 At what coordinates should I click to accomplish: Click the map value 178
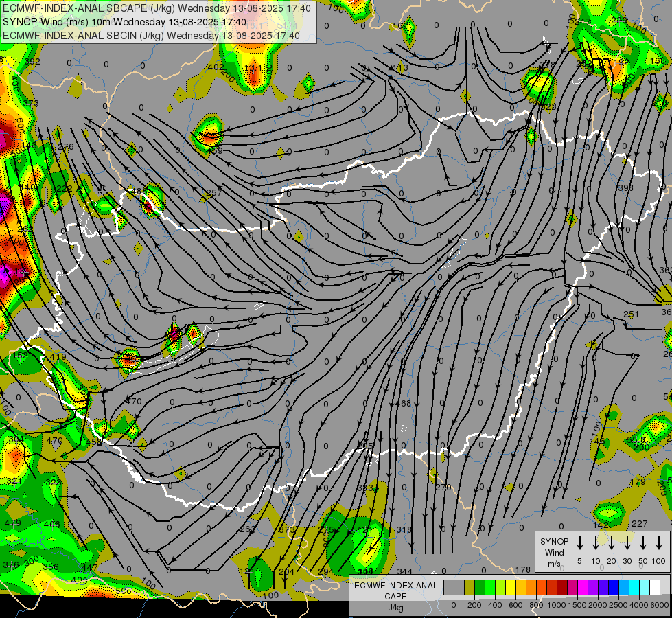click(x=523, y=569)
